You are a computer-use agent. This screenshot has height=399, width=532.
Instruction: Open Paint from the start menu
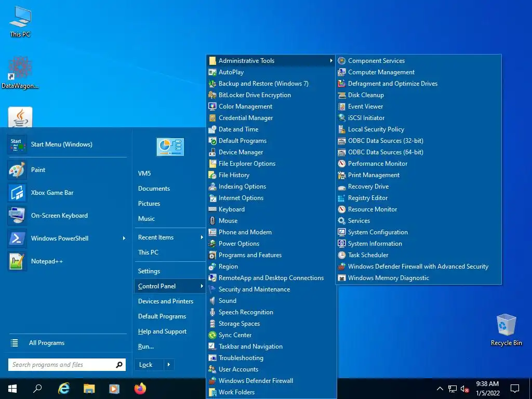point(67,170)
